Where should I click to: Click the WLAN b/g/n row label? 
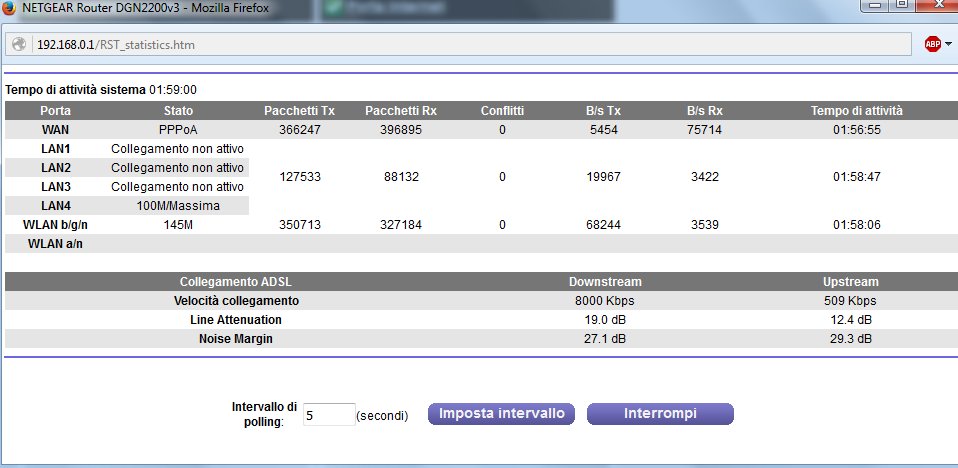click(x=56, y=225)
